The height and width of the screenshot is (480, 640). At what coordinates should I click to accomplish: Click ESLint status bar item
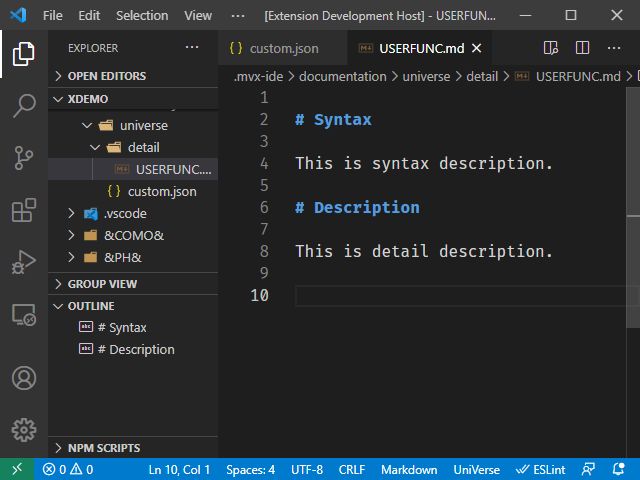click(x=540, y=469)
